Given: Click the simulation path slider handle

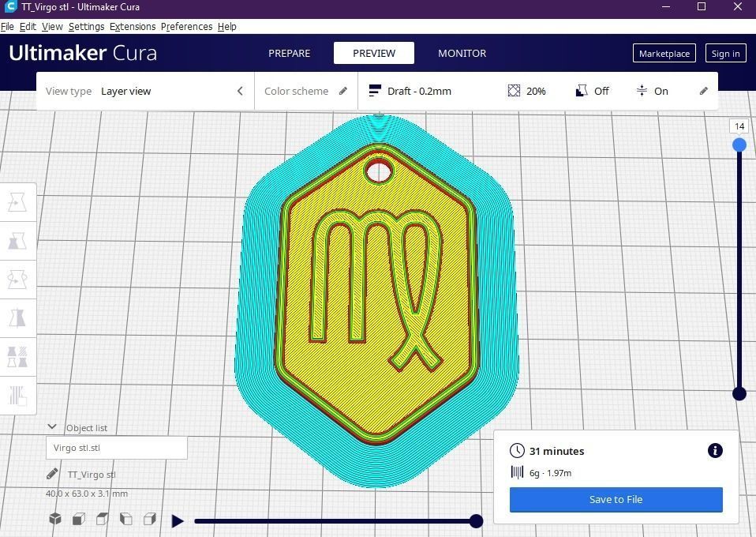Looking at the screenshot, I should click(x=476, y=521).
